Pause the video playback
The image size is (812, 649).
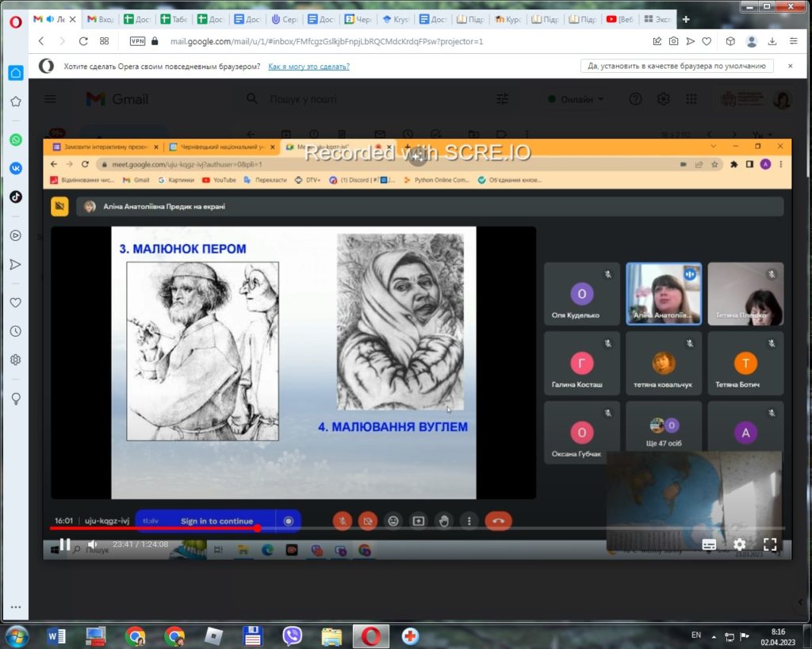[x=65, y=544]
